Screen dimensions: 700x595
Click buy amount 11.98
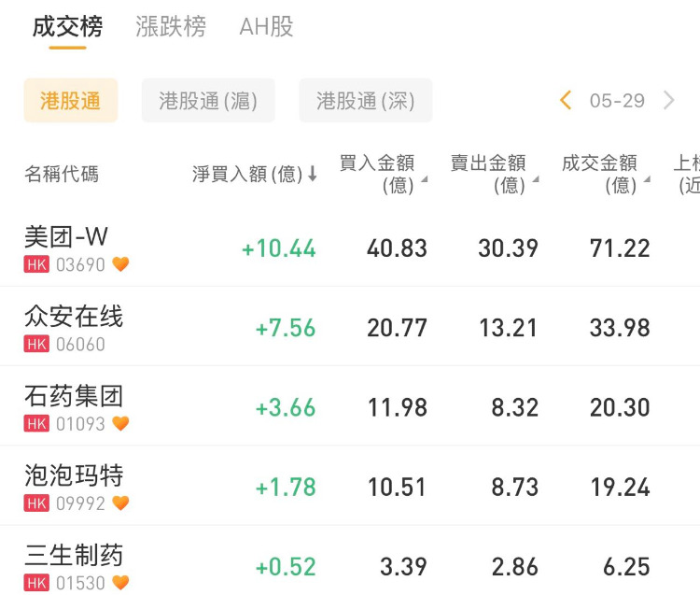tap(397, 407)
